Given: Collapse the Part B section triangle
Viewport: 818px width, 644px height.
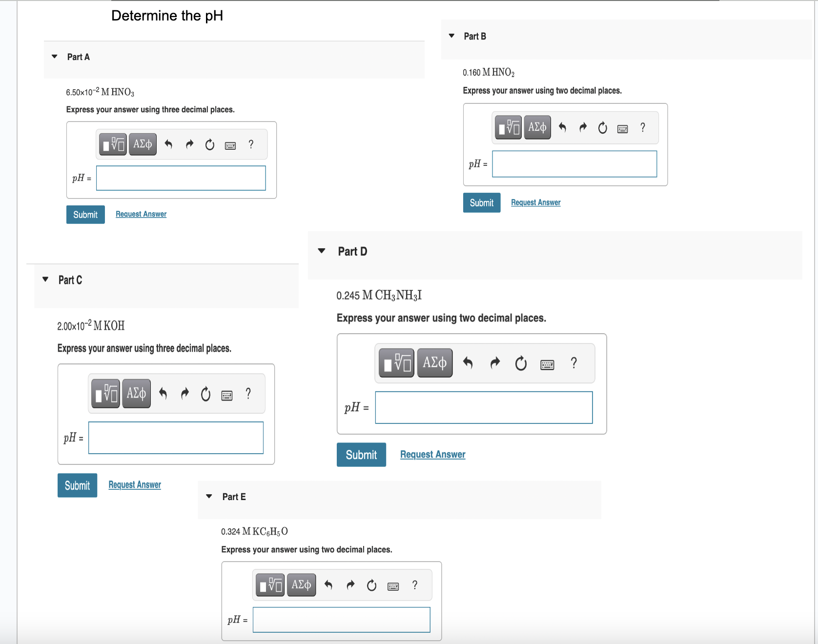Looking at the screenshot, I should (451, 36).
